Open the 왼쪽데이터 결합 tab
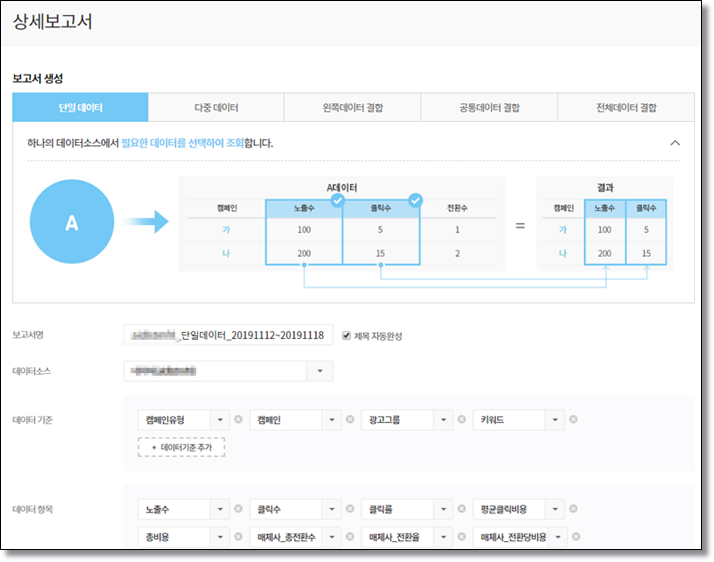This screenshot has width=714, height=562. [x=353, y=107]
